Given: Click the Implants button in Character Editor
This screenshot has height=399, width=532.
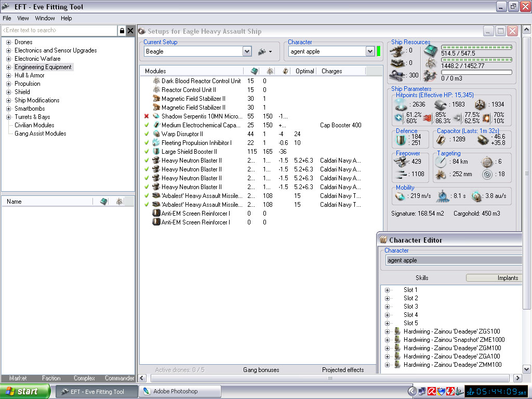Looking at the screenshot, I should click(x=494, y=278).
